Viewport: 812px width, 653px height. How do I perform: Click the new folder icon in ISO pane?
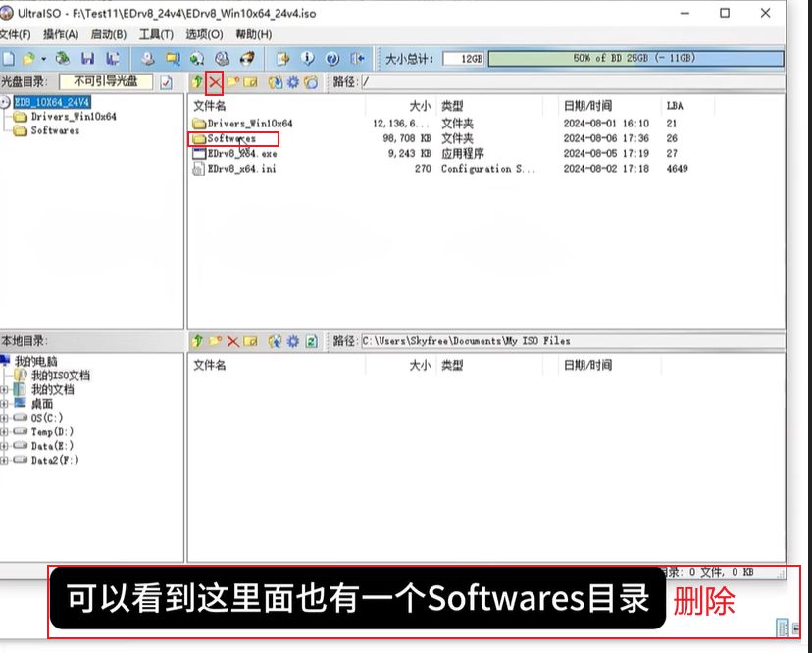point(233,82)
